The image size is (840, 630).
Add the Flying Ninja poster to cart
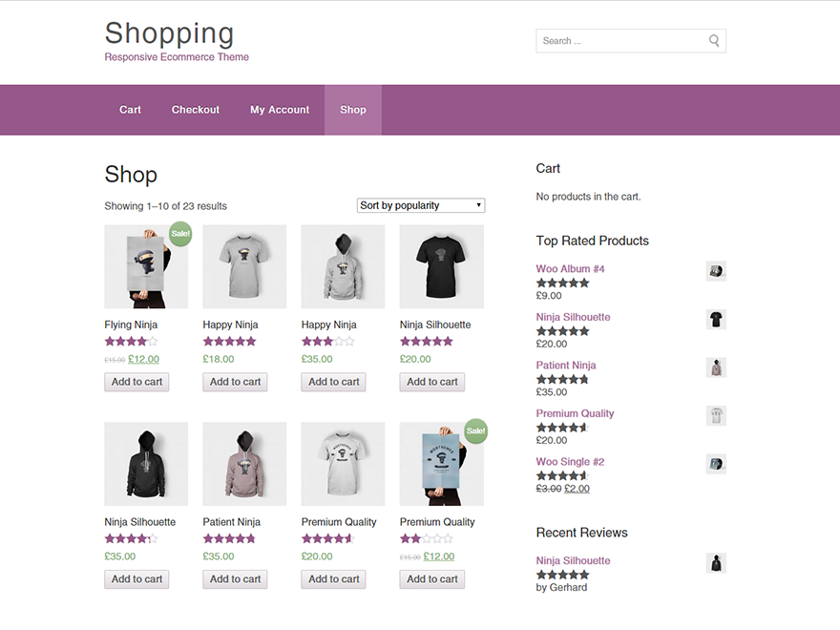click(x=136, y=381)
